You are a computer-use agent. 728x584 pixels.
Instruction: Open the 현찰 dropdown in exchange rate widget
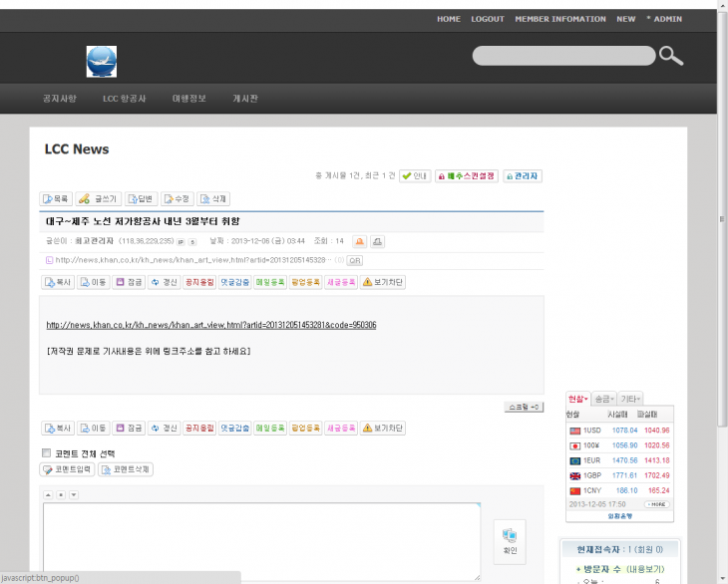pos(577,398)
